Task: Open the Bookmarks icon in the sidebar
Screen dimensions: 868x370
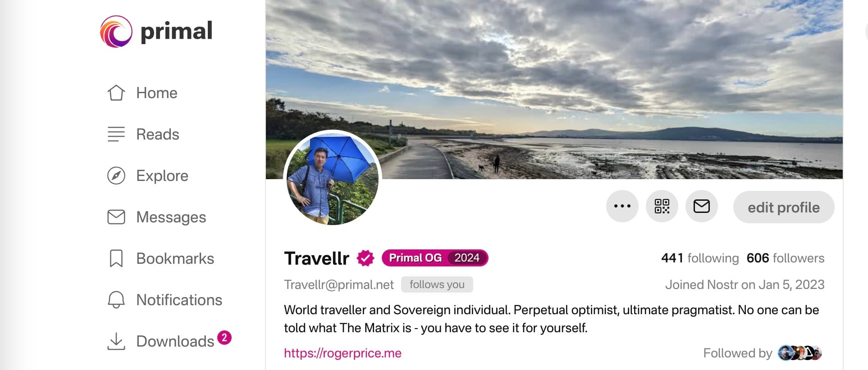Action: click(116, 258)
